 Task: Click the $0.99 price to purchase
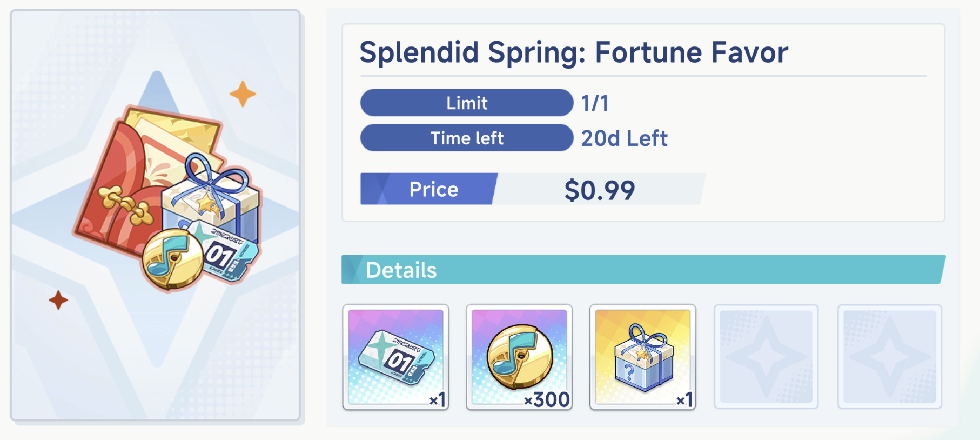point(600,190)
